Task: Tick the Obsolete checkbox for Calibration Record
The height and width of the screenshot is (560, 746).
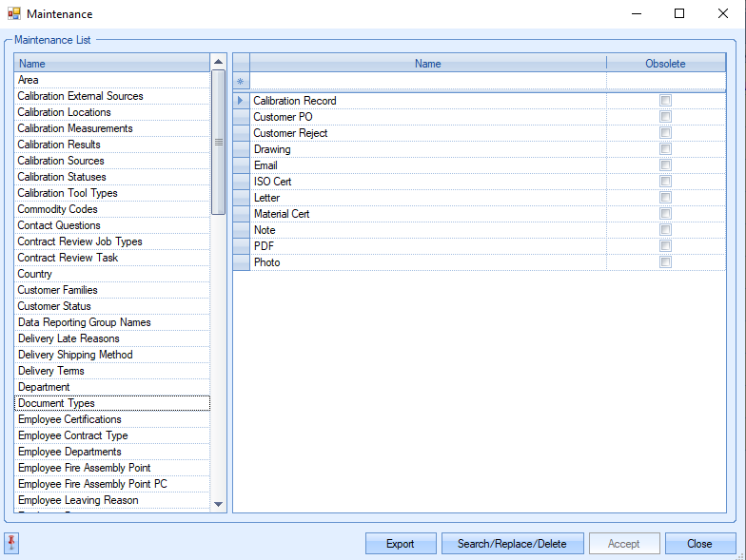Action: click(x=666, y=101)
